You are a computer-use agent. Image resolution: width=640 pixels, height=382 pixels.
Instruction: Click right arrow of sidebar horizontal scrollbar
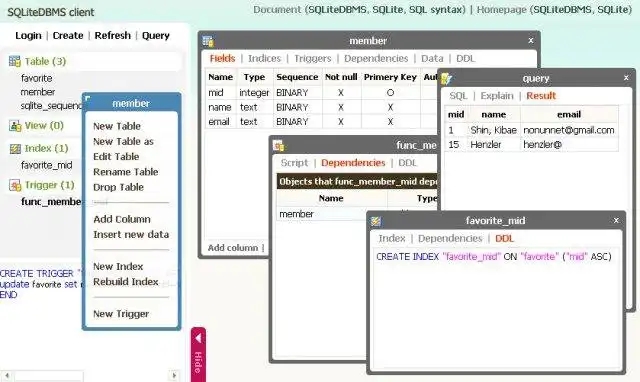(174, 375)
